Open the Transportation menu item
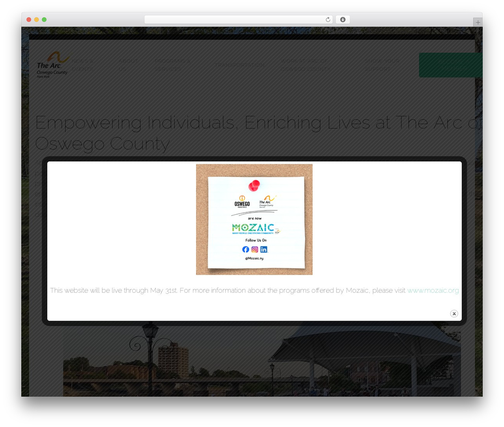This screenshot has height=427, width=504. coord(240,65)
